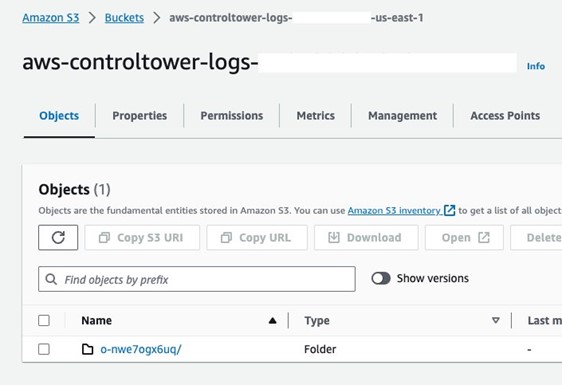
Task: Follow the Amazon S3 inventory link
Action: [394, 210]
